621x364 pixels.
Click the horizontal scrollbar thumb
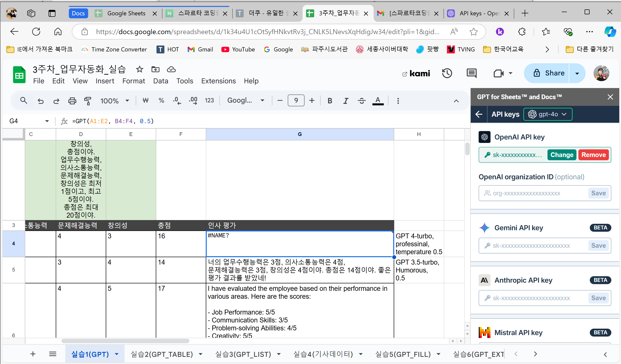(x=125, y=341)
